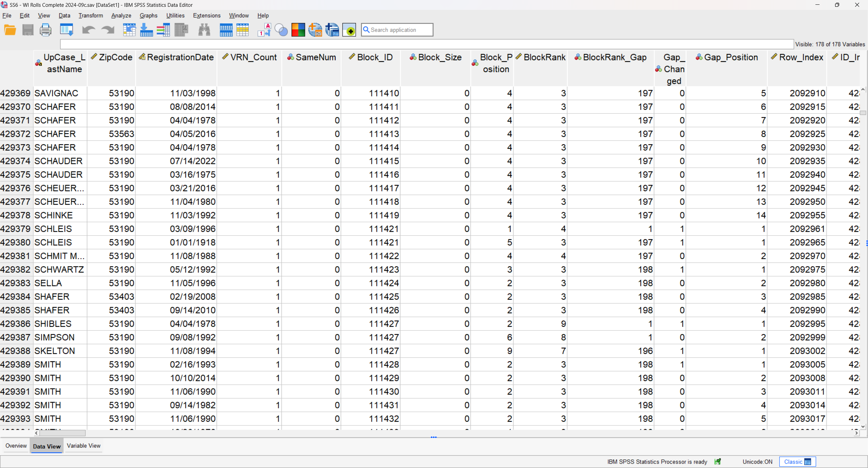Switch to the Overview tab
The width and height of the screenshot is (868, 468).
pos(16,446)
